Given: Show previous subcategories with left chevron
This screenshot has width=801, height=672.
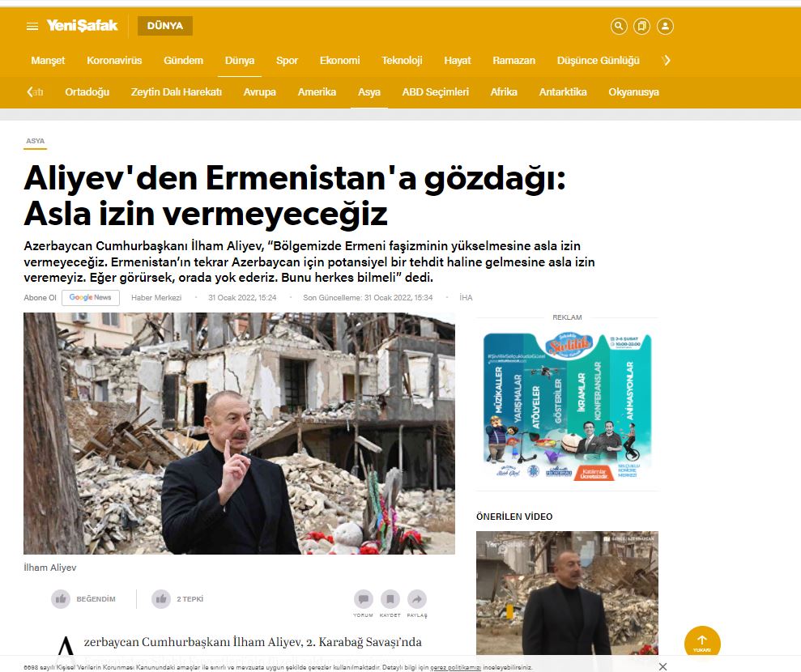Looking at the screenshot, I should pyautogui.click(x=30, y=92).
